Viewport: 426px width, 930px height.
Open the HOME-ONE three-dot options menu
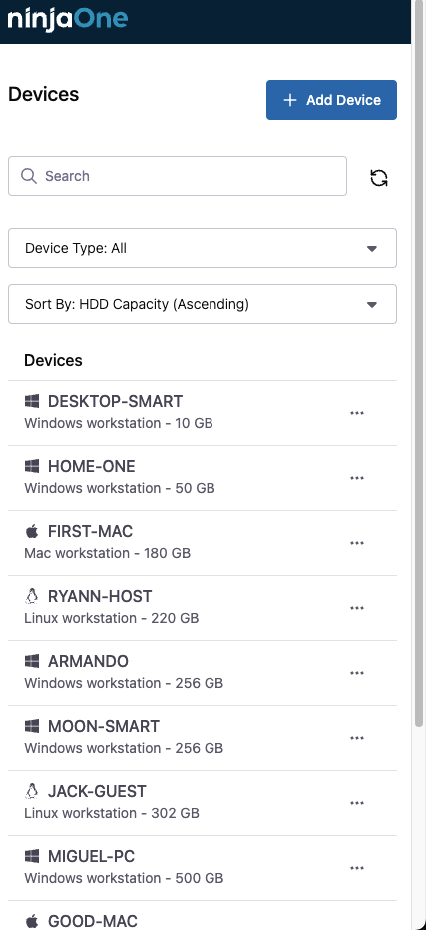click(x=357, y=478)
